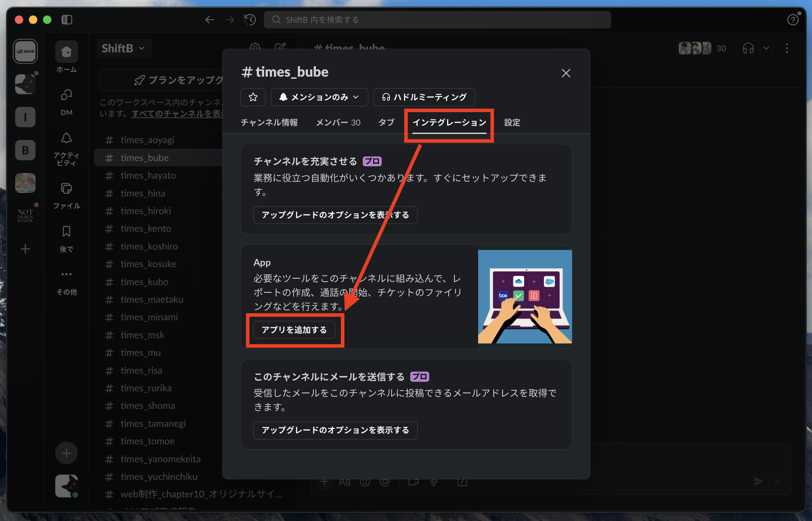The image size is (812, 521).
Task: Click the プランをアップグレード banner
Action: 161,80
